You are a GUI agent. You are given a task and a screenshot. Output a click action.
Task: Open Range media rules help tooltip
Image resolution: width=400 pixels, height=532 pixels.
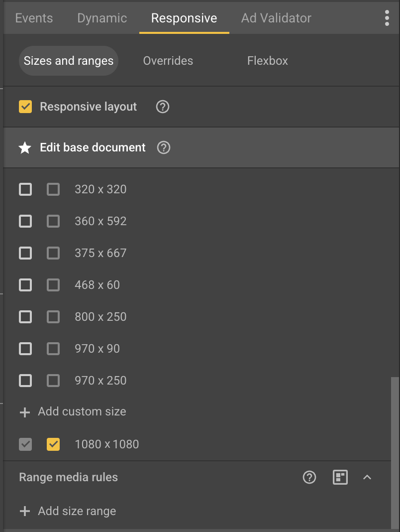point(309,477)
